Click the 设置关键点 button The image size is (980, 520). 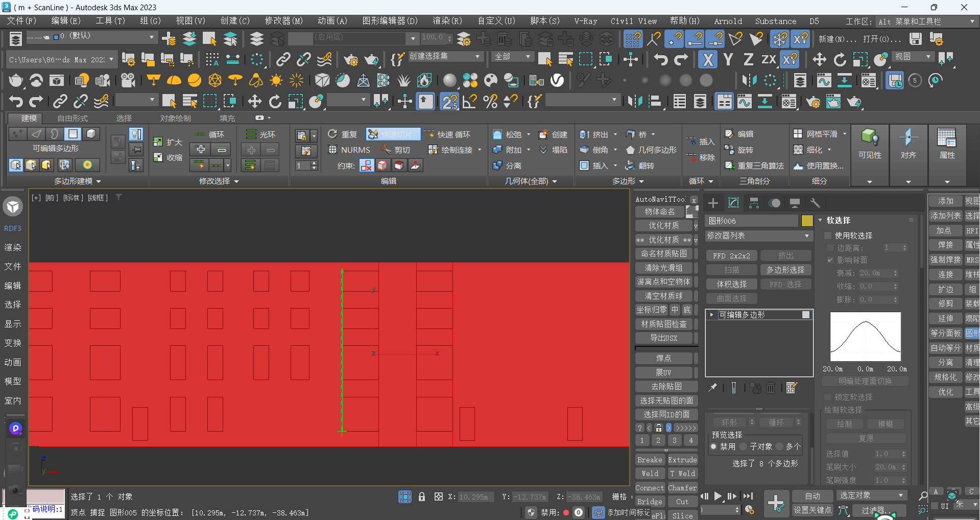click(812, 510)
